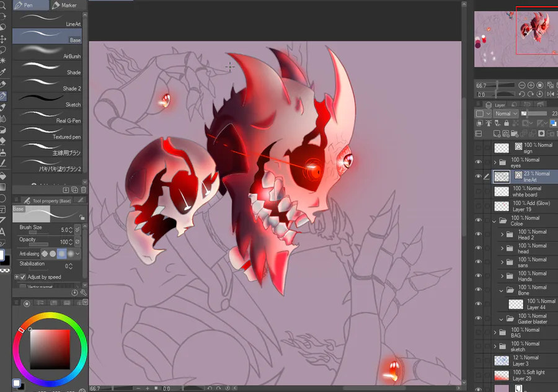Expand Adjust by speed plus options

16,277
